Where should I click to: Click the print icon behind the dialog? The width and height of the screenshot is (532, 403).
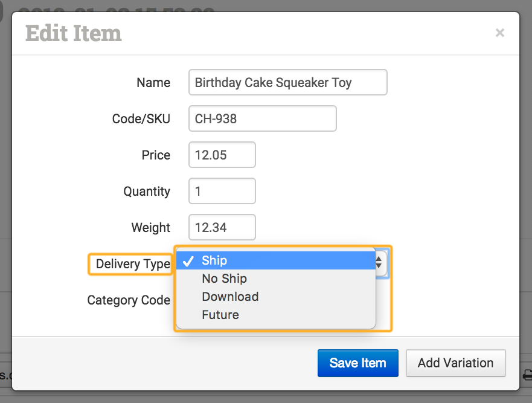pos(527,375)
